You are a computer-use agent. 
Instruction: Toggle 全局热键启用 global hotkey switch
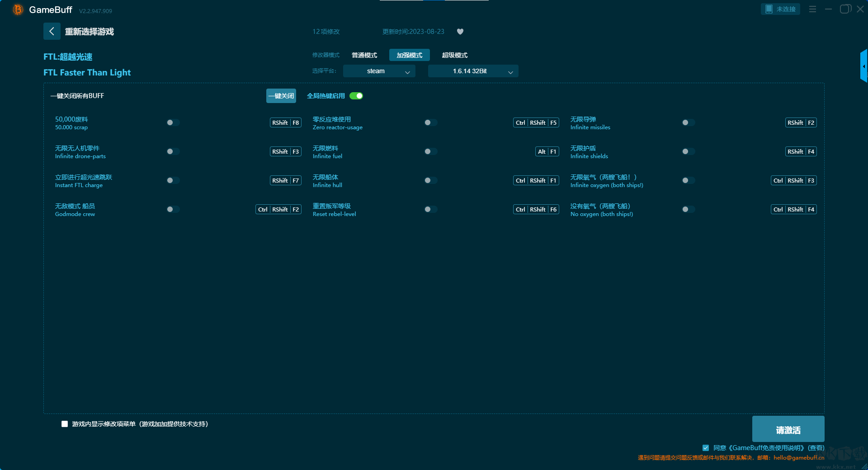[x=356, y=96]
